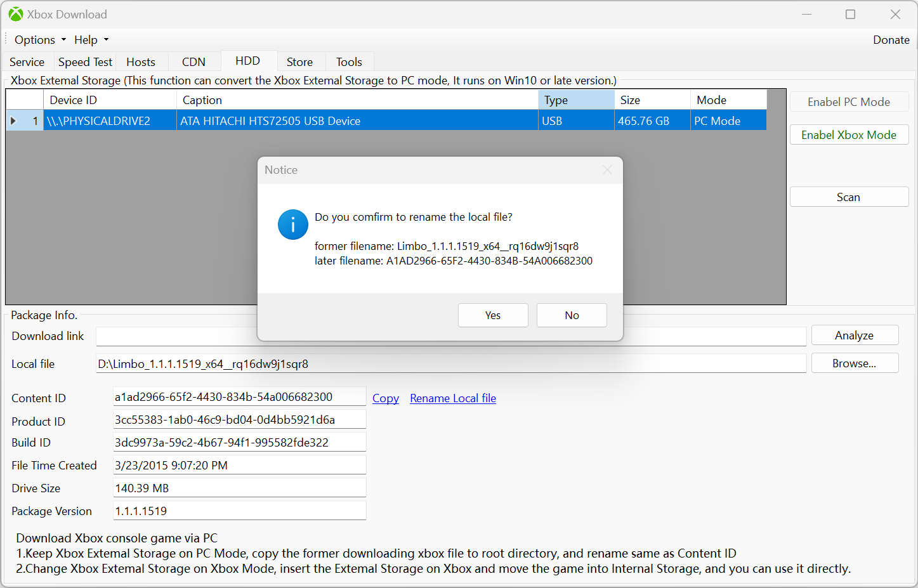
Task: Switch to the Store tab
Action: 299,62
